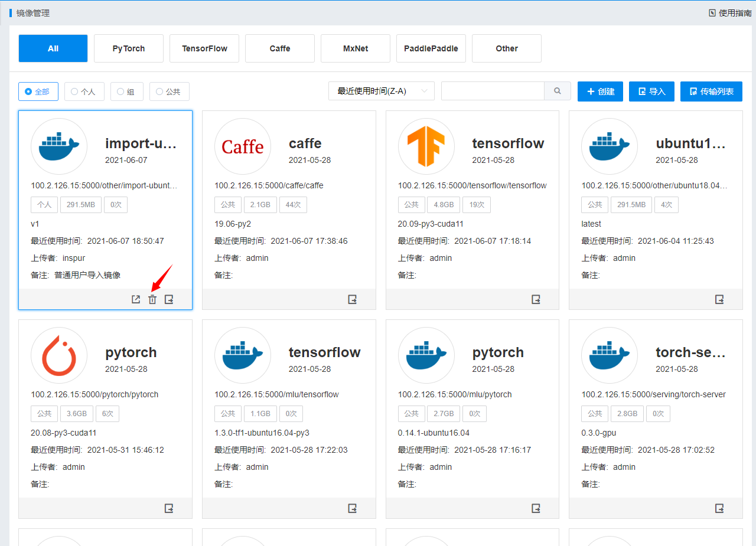
Task: Click the 创建 create button
Action: [600, 91]
